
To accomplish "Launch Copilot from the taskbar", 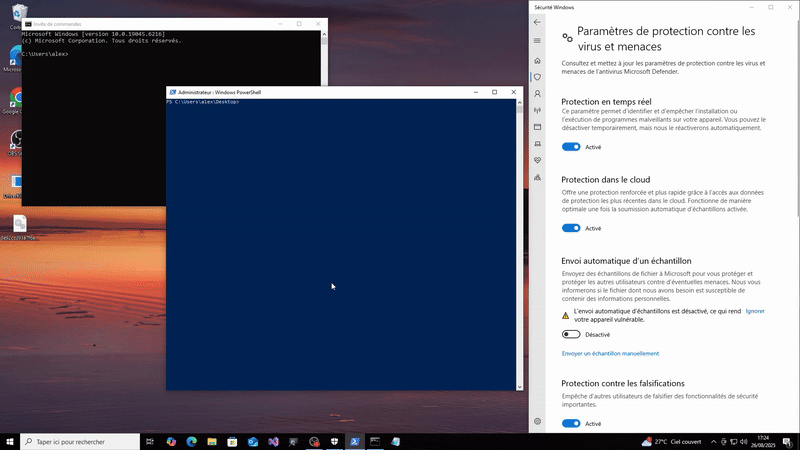I will (x=171, y=442).
